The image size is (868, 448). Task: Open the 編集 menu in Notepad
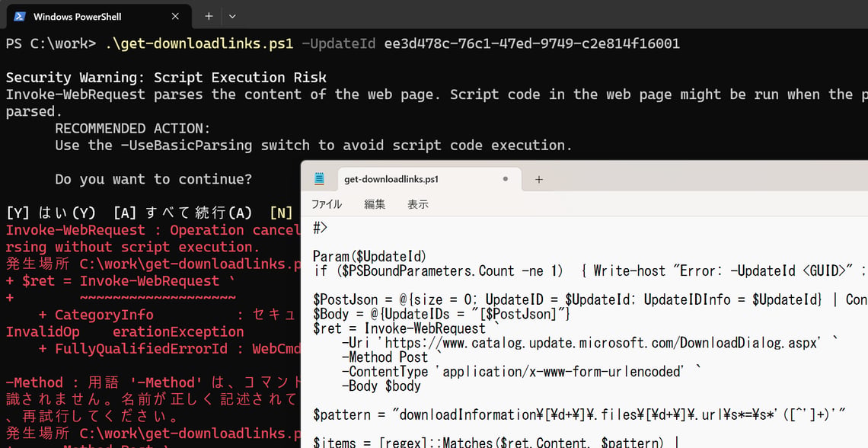(375, 204)
